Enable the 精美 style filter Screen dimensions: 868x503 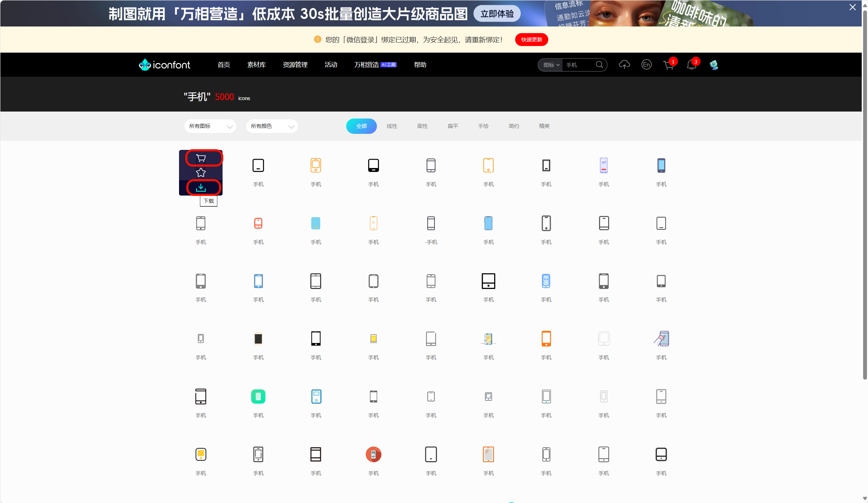pyautogui.click(x=544, y=126)
